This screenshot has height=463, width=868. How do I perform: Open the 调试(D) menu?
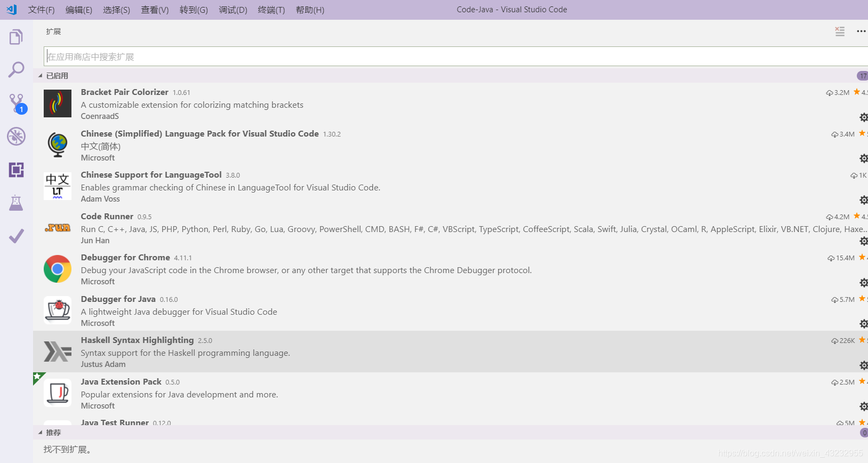tap(233, 10)
